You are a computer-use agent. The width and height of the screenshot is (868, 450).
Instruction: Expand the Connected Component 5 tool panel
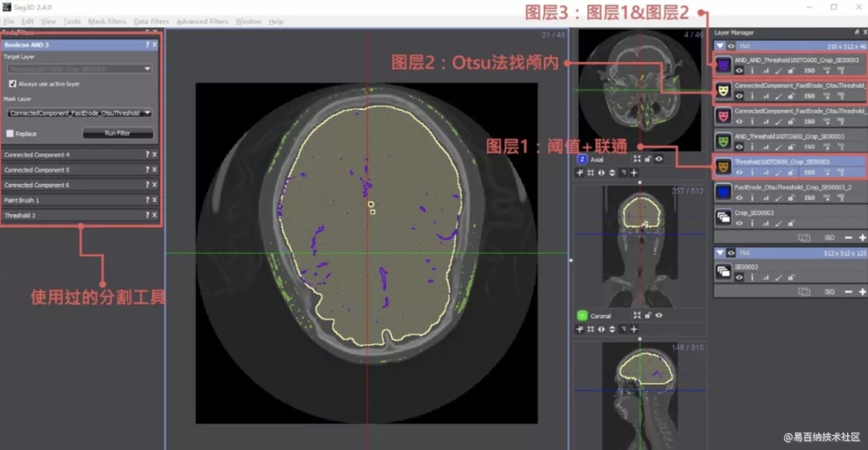click(37, 170)
